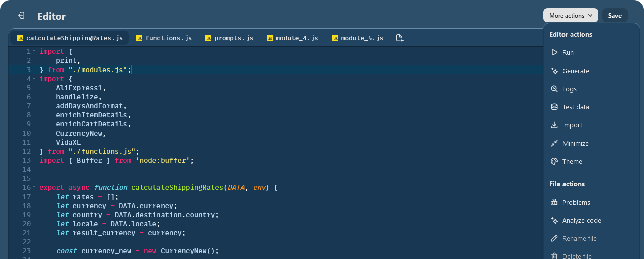Click the exit editor icon beside the title

[21, 16]
